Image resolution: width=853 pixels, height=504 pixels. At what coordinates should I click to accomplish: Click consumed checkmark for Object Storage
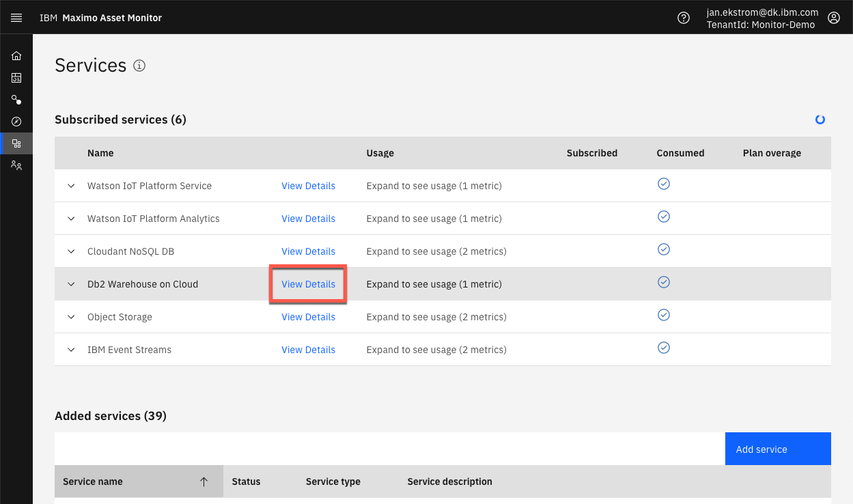click(663, 315)
